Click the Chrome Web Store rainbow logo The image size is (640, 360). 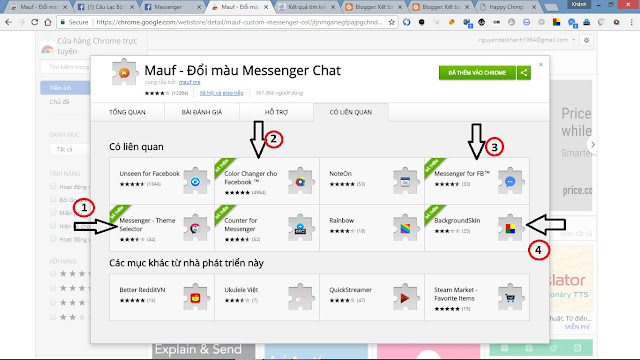click(47, 49)
